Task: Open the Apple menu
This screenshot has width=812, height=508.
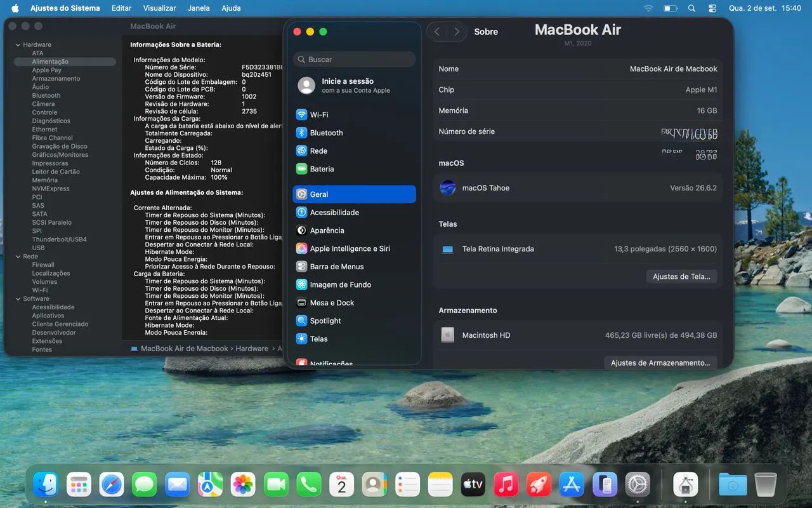Action: point(15,8)
